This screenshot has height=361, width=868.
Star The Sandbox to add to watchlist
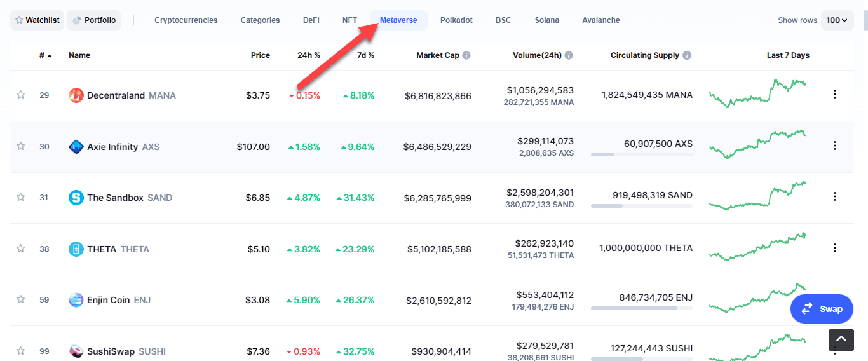(20, 197)
